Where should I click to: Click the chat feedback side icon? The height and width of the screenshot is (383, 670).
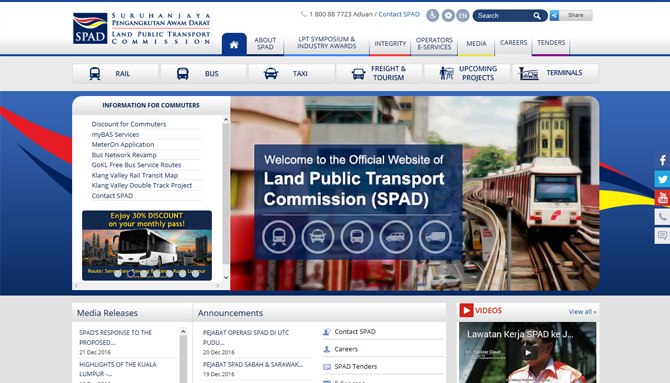pos(662,236)
